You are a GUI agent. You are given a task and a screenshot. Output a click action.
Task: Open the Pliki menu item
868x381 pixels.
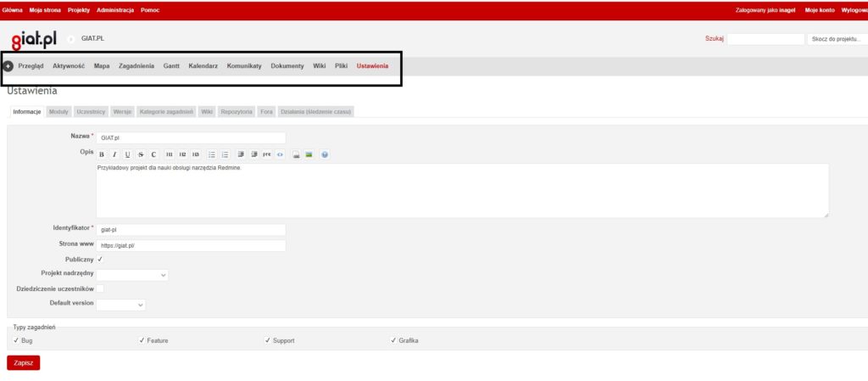341,66
